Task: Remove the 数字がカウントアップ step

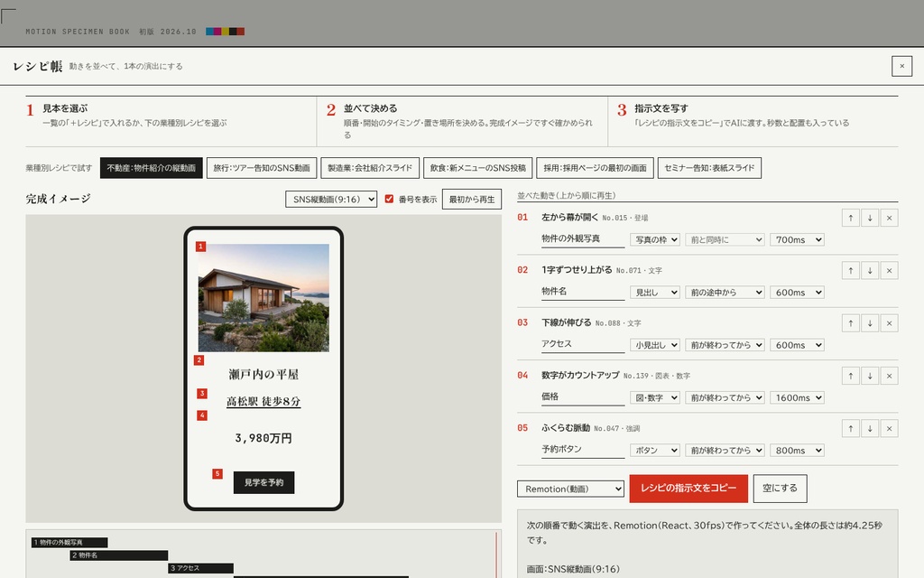Action: pos(889,376)
